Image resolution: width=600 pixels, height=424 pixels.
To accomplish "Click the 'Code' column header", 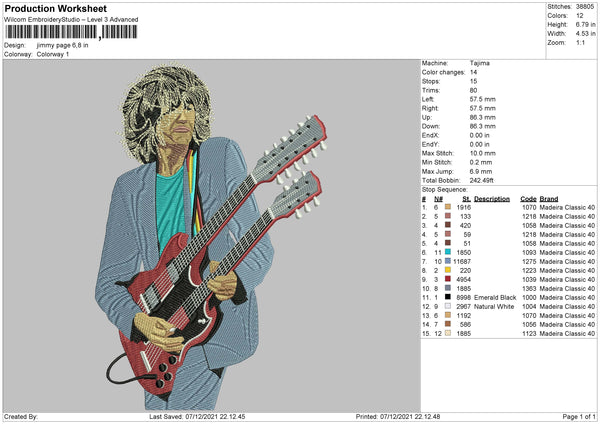I will coord(528,199).
